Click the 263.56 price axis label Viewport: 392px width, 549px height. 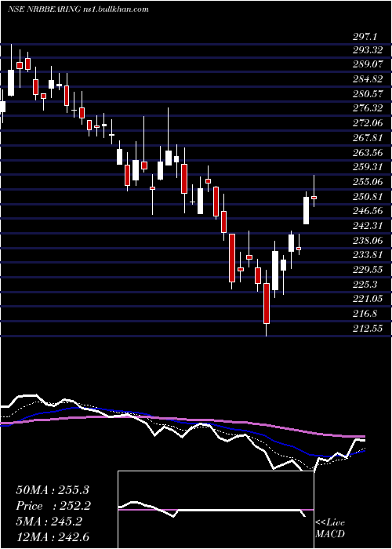point(368,153)
